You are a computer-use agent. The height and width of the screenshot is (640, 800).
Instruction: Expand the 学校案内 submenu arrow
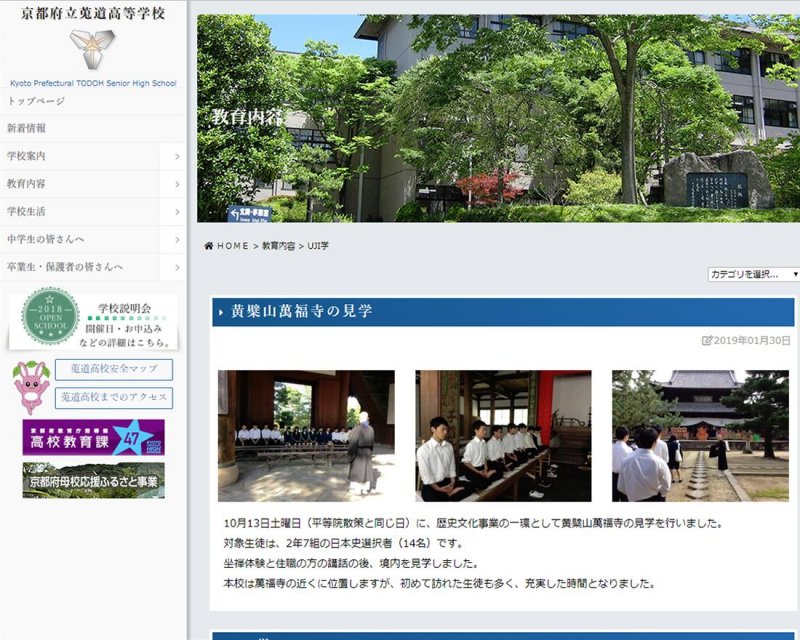coord(176,157)
